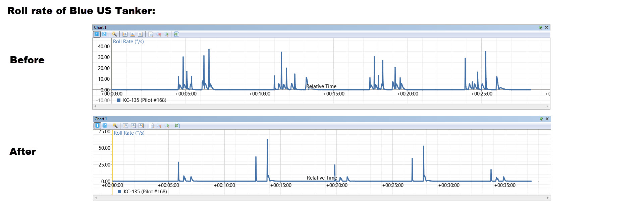Click right-axis chart icon in the Before chart toolbar

pyautogui.click(x=140, y=34)
